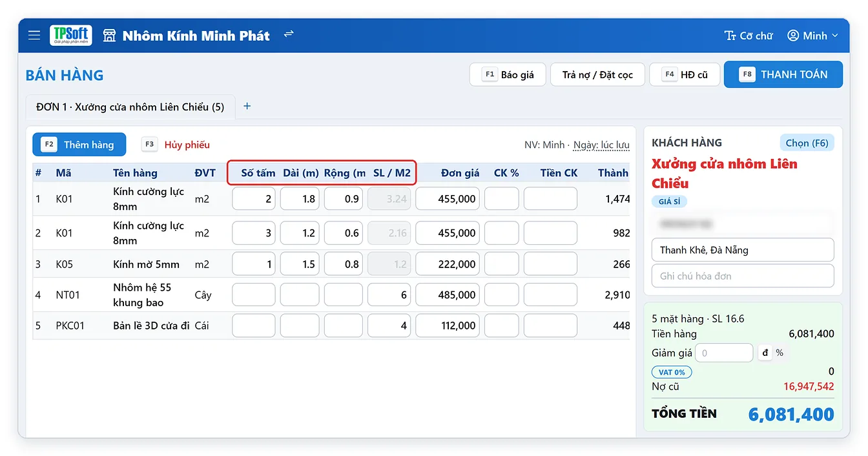Click the TỔNG TIỀN total 6,081,400
This screenshot has height=456, width=868.
click(x=791, y=414)
